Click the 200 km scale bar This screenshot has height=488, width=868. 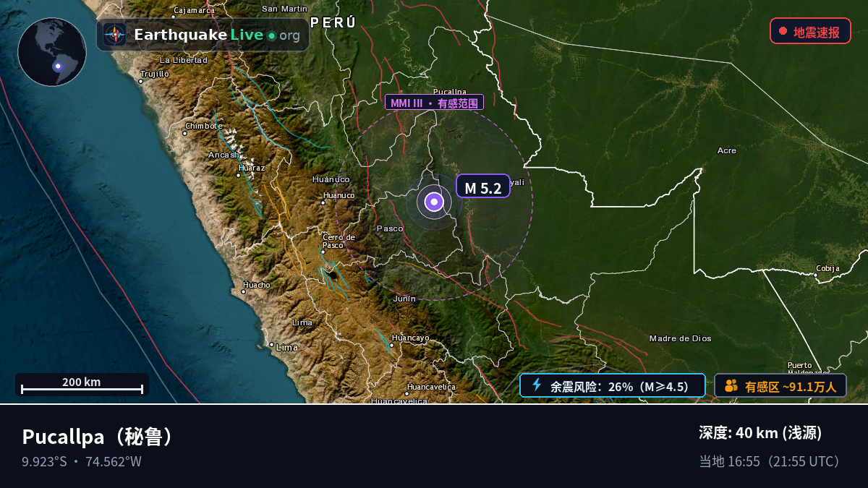82,385
